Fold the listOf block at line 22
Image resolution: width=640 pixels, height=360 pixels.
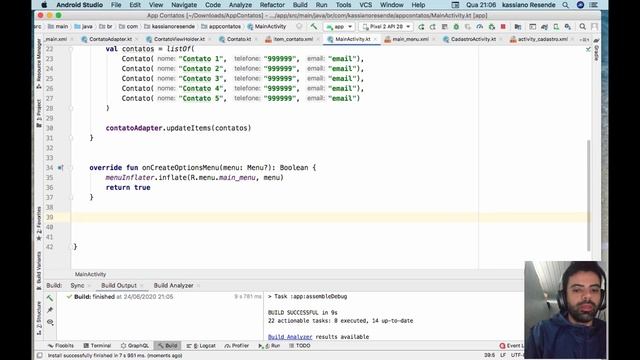click(71, 49)
